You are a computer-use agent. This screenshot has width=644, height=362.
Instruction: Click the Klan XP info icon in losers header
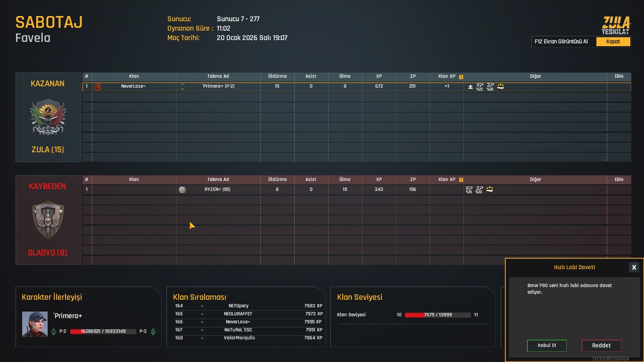coord(461,180)
